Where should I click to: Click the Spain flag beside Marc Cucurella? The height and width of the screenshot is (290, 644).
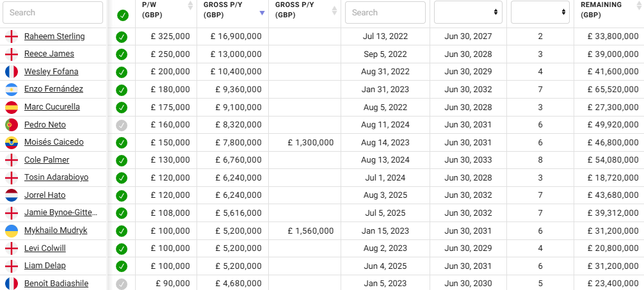(11, 107)
